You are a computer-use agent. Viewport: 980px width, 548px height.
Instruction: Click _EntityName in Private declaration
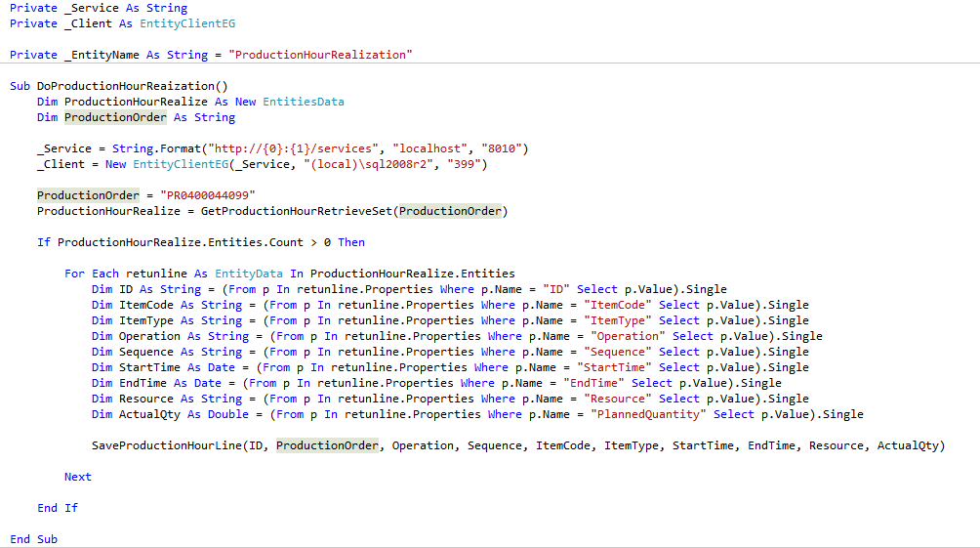[x=102, y=55]
